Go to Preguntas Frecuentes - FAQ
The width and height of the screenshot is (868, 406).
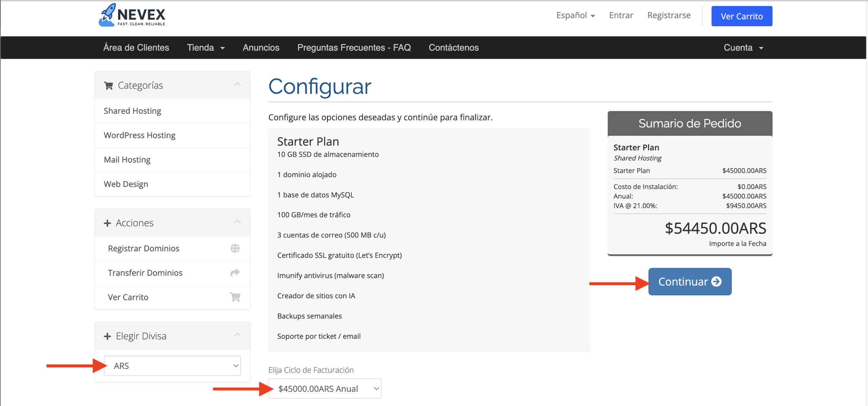pyautogui.click(x=354, y=48)
